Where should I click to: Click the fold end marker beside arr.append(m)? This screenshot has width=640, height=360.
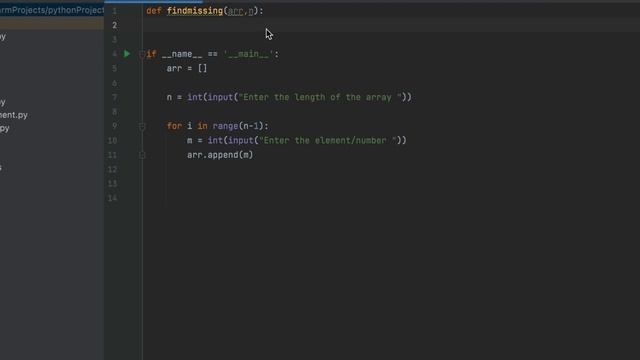[142, 155]
